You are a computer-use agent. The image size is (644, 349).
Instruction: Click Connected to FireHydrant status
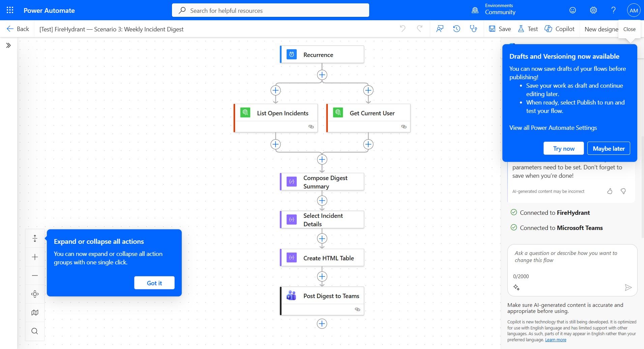550,212
